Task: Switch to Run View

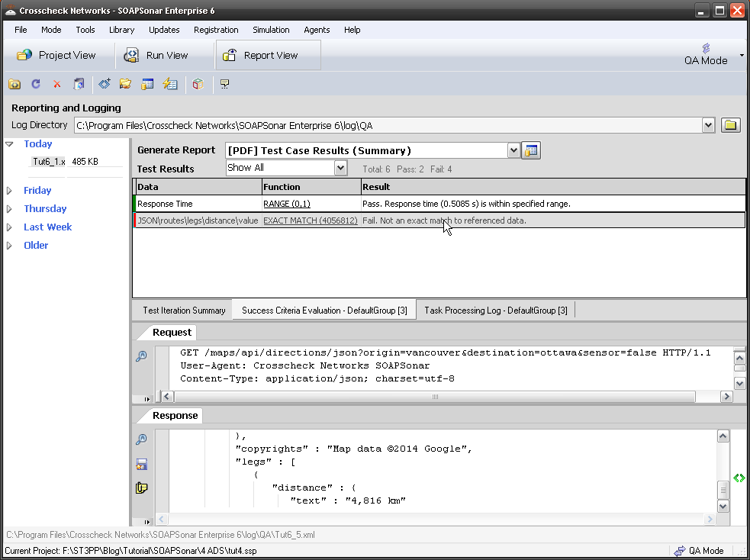Action: 156,56
